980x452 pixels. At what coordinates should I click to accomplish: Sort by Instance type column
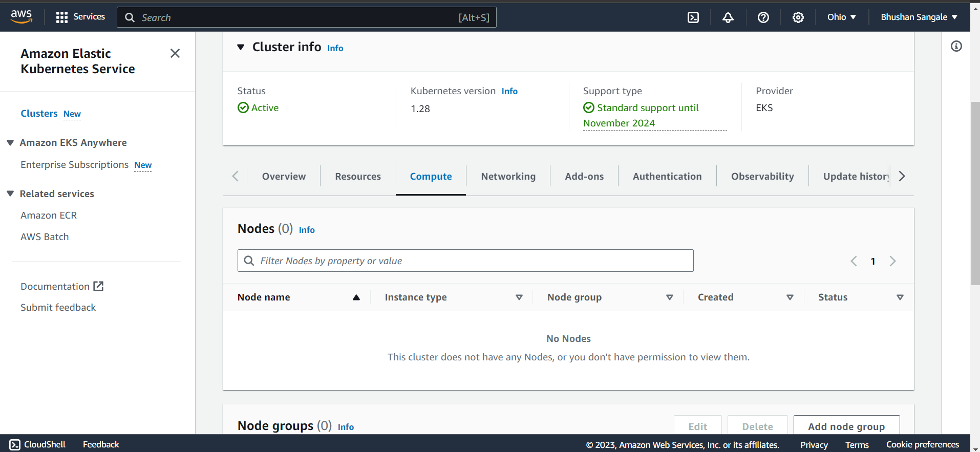(x=519, y=297)
